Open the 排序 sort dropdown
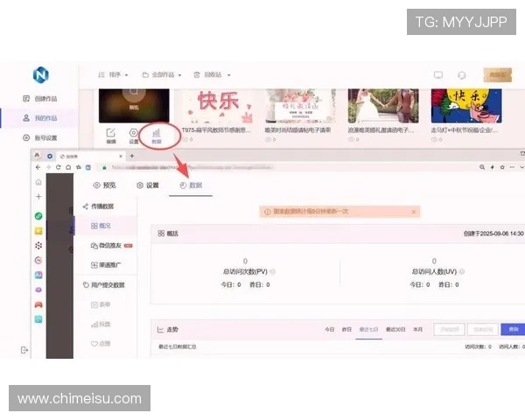525x420 pixels. pos(113,75)
